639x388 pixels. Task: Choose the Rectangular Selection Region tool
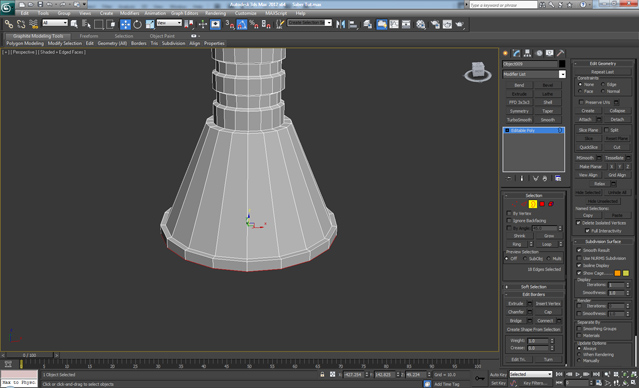98,24
